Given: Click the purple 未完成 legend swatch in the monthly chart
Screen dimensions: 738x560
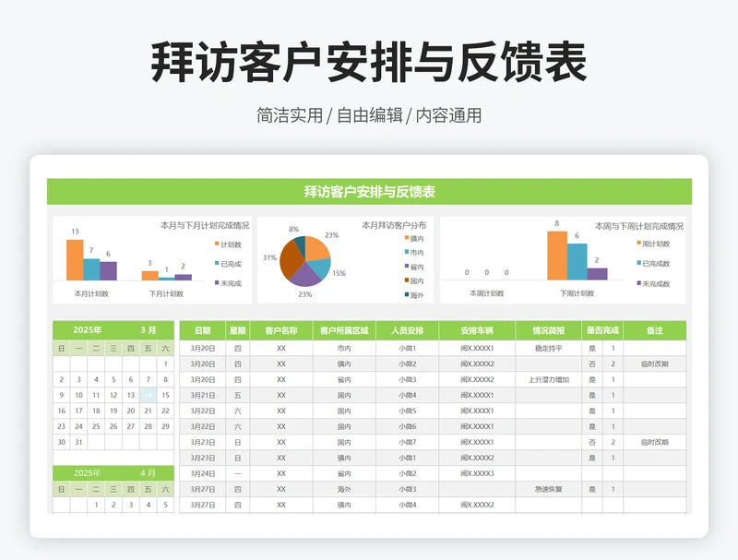Looking at the screenshot, I should pyautogui.click(x=217, y=282).
